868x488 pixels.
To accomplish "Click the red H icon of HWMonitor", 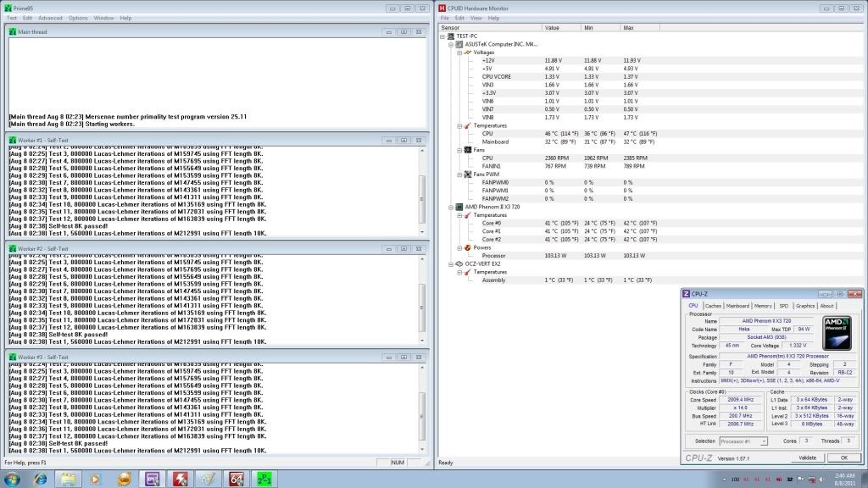I will pyautogui.click(x=442, y=8).
